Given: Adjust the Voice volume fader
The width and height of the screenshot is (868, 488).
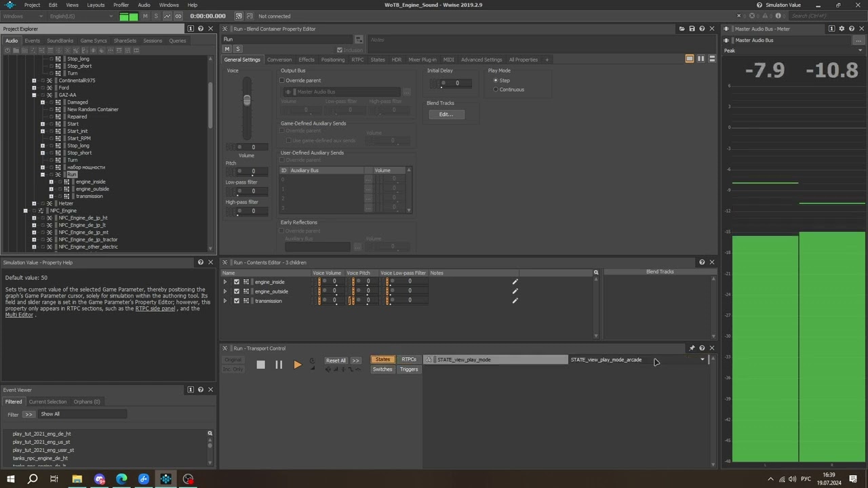Looking at the screenshot, I should [x=247, y=101].
